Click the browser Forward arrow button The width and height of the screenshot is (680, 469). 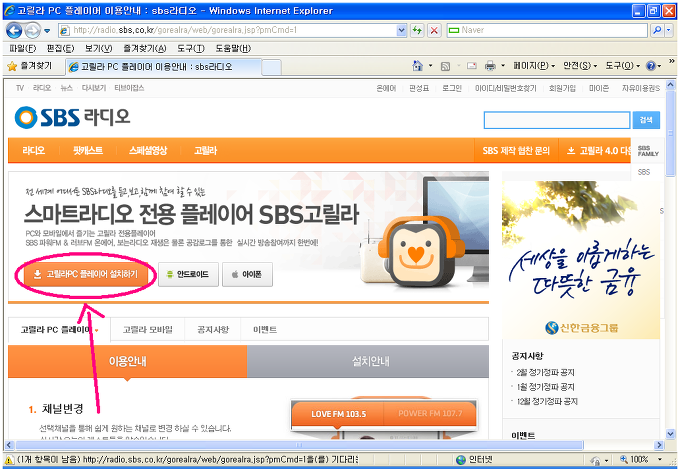coord(33,30)
